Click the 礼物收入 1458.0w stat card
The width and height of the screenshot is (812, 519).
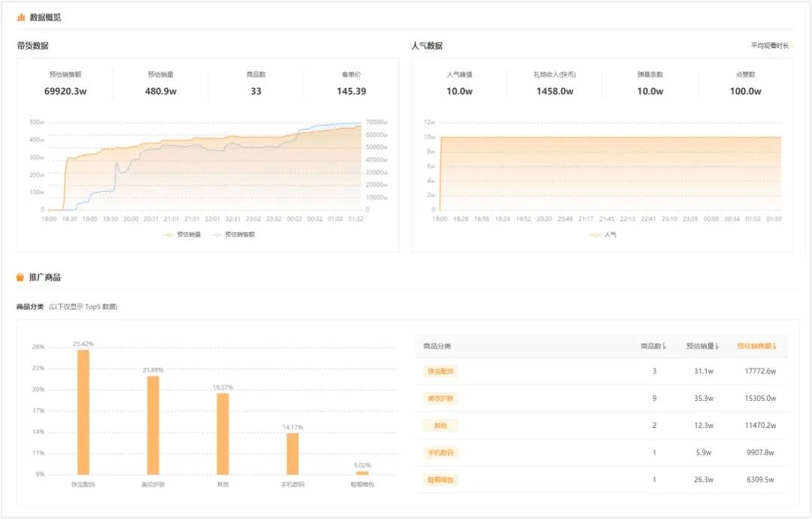click(555, 83)
